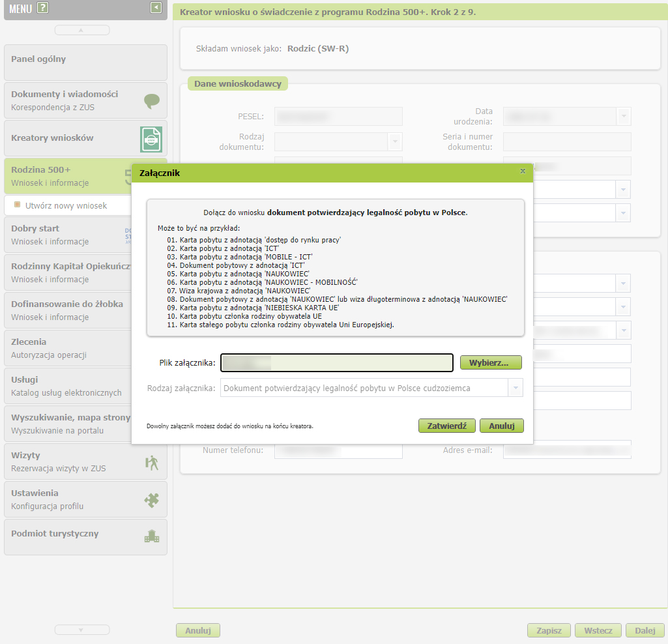
Task: Click the Anuluj button in the dialog
Action: pos(501,426)
